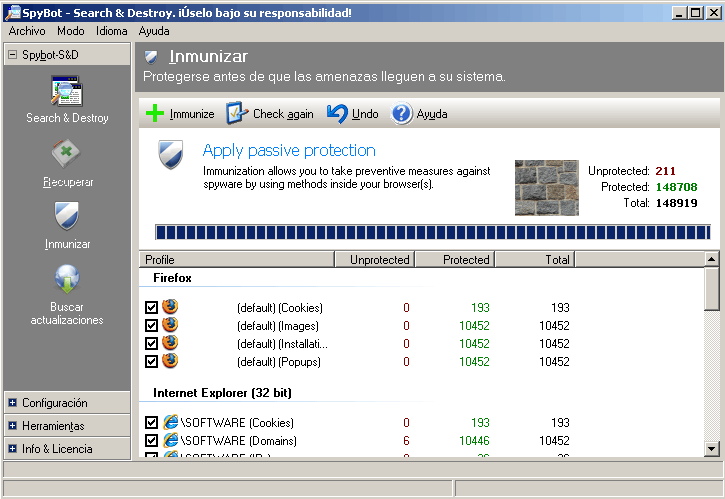The image size is (725, 499).
Task: Click the green plus Immunize icon
Action: pos(155,114)
